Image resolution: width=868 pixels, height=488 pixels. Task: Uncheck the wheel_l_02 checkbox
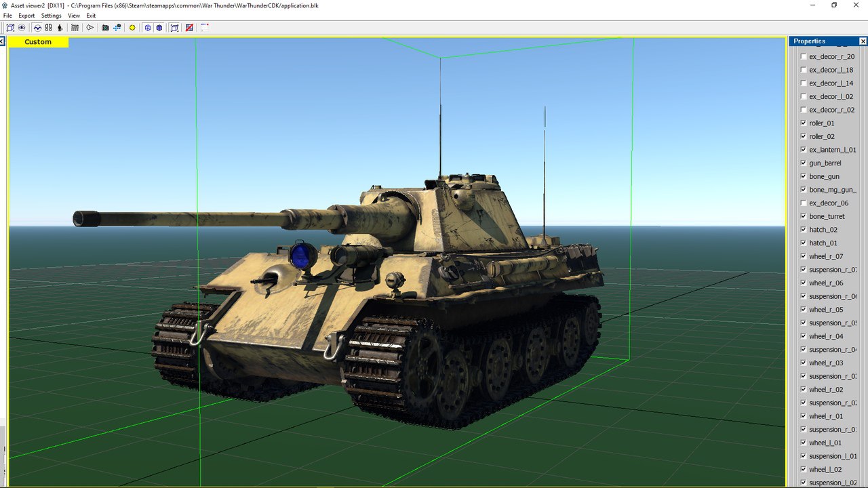coord(804,470)
